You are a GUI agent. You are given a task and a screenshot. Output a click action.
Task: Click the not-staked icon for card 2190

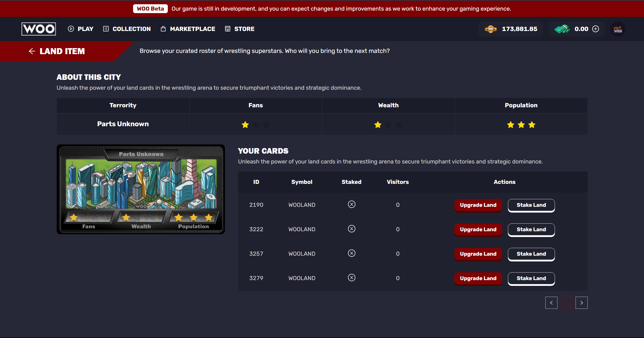coord(352,204)
